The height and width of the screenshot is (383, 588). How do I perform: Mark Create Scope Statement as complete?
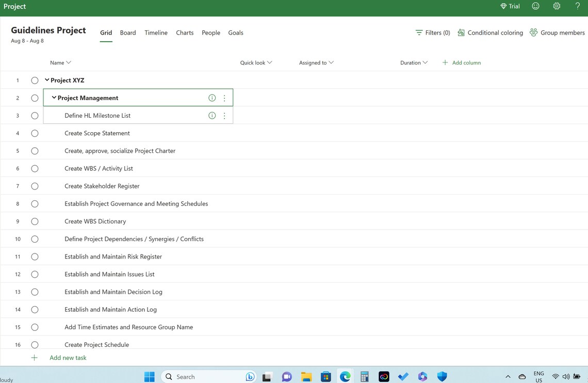[35, 133]
